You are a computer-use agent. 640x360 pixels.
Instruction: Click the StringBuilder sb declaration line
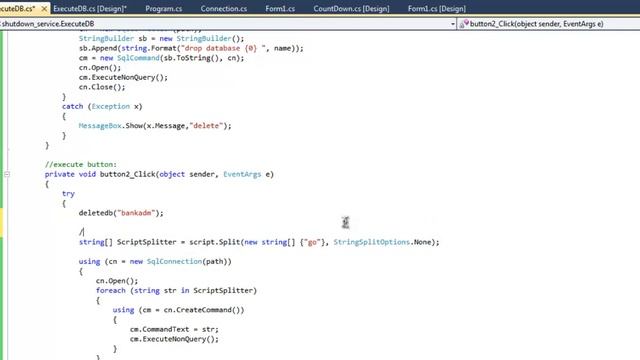[x=161, y=38]
